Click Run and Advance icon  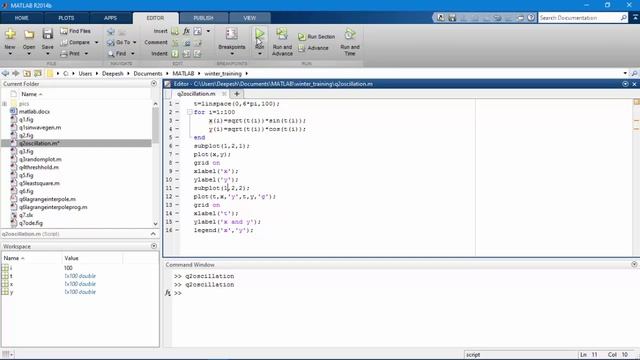(x=282, y=34)
